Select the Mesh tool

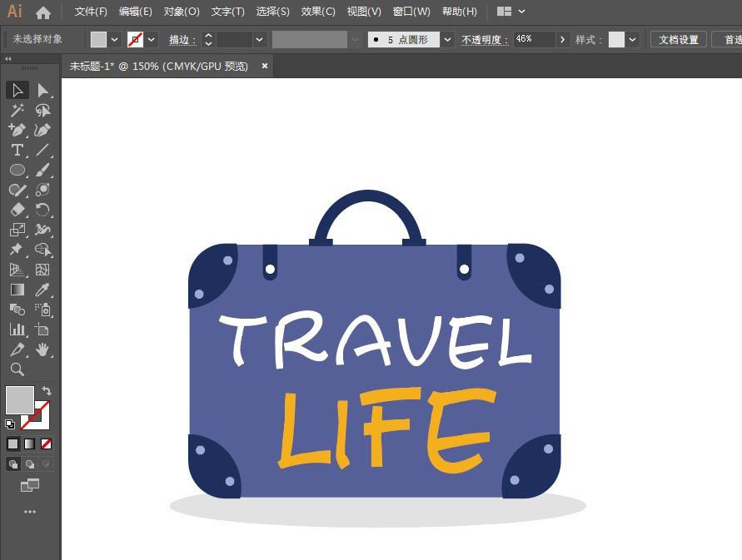pos(42,270)
